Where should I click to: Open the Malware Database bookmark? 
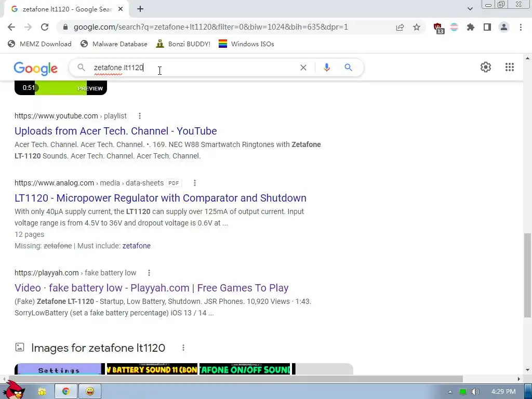114,44
